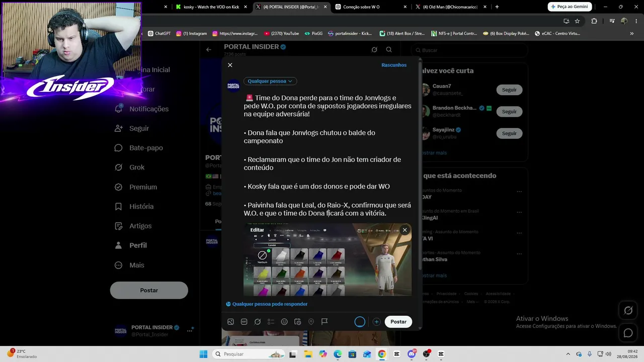Close the post composer dialog
This screenshot has width=644, height=362.
coord(230,65)
